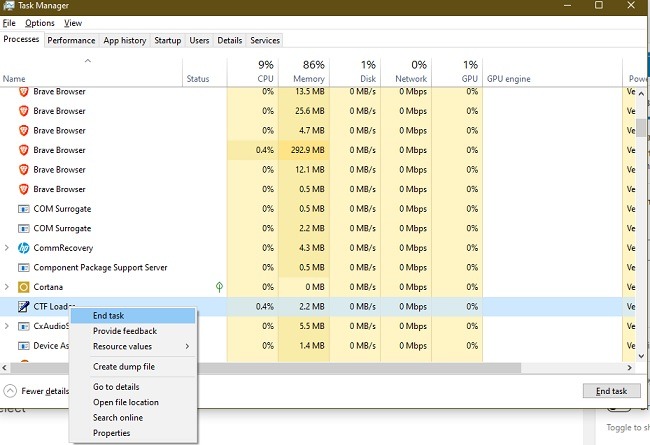Sort by the GPU engine column header
650x445 pixels.
[553, 72]
